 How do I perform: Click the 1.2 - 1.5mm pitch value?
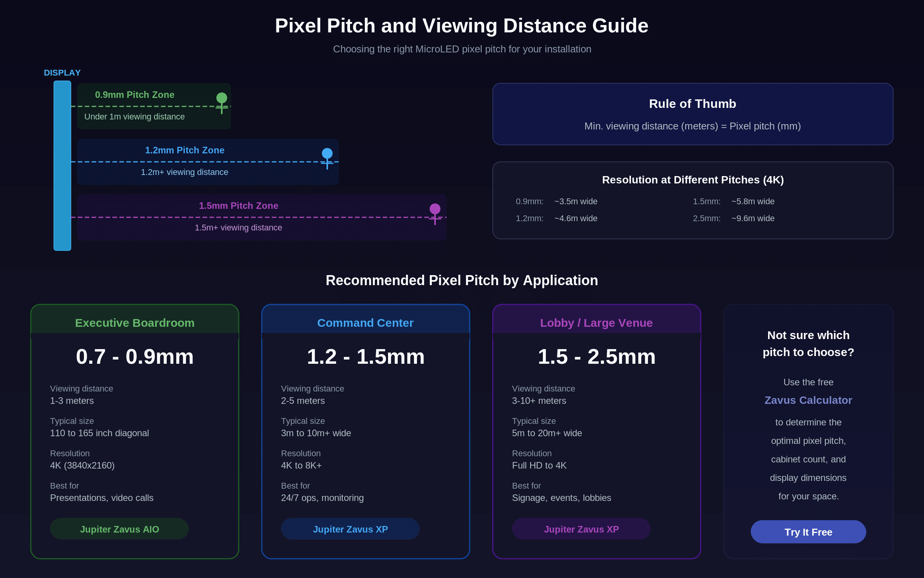coord(366,356)
